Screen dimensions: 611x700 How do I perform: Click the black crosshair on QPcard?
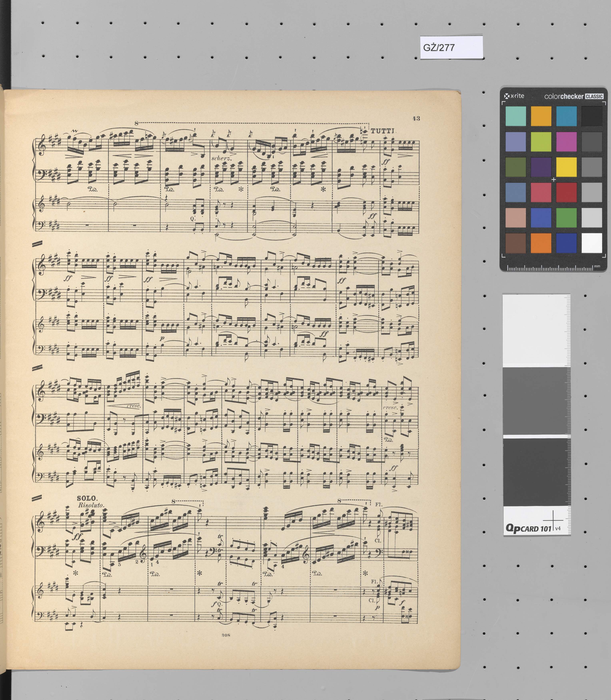[x=553, y=521]
